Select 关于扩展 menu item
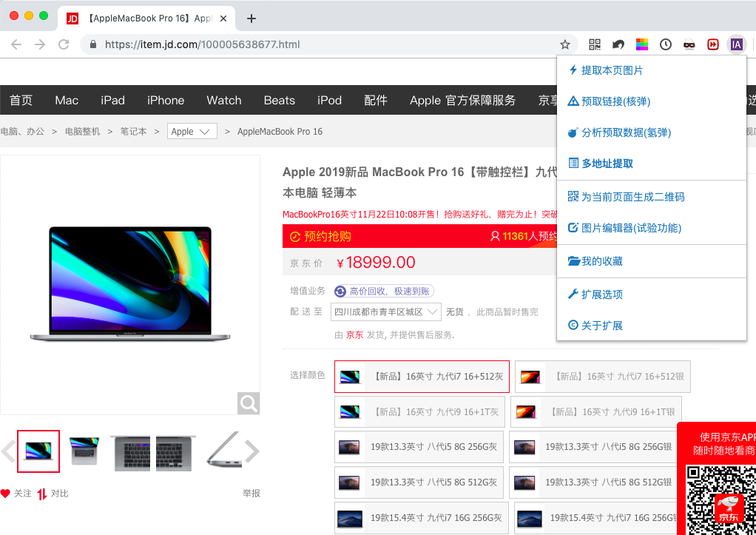Image resolution: width=756 pixels, height=535 pixels. click(652, 326)
